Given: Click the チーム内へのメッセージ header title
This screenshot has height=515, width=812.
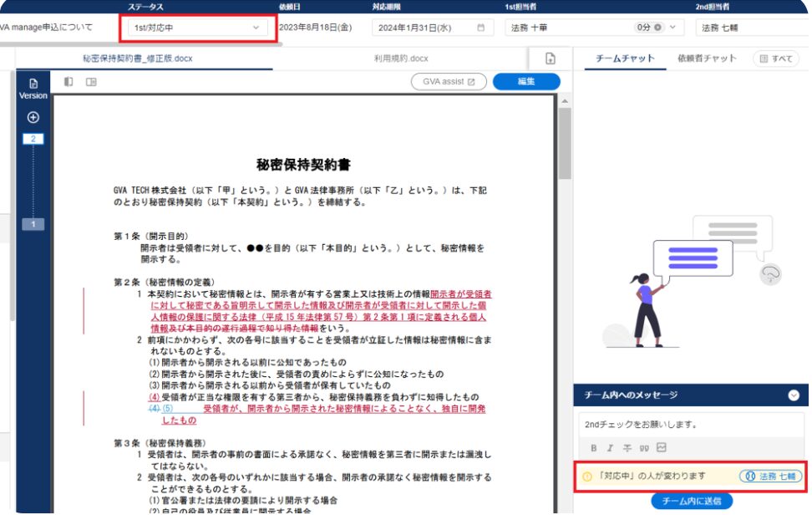Looking at the screenshot, I should point(631,395).
